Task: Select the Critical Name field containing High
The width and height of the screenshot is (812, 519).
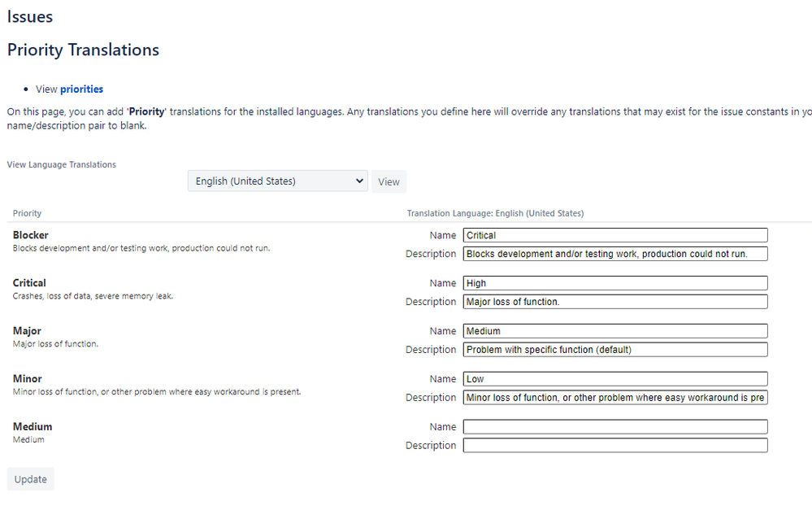Action: (x=615, y=283)
